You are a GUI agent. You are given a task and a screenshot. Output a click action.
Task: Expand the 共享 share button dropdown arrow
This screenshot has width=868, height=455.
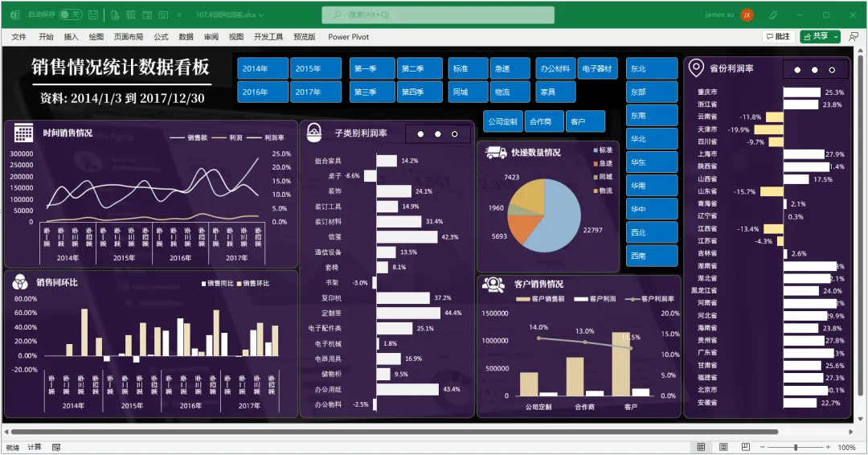click(x=836, y=36)
